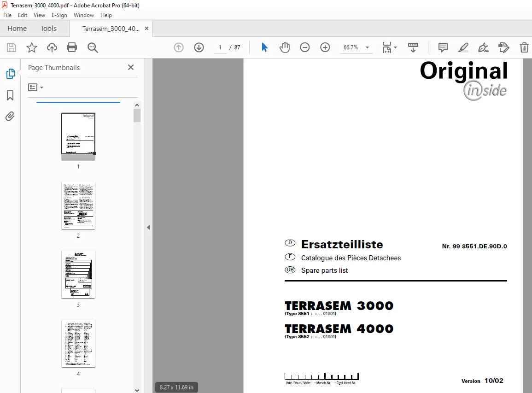532x393 pixels.
Task: Open the E-Sign menu
Action: (x=59, y=15)
